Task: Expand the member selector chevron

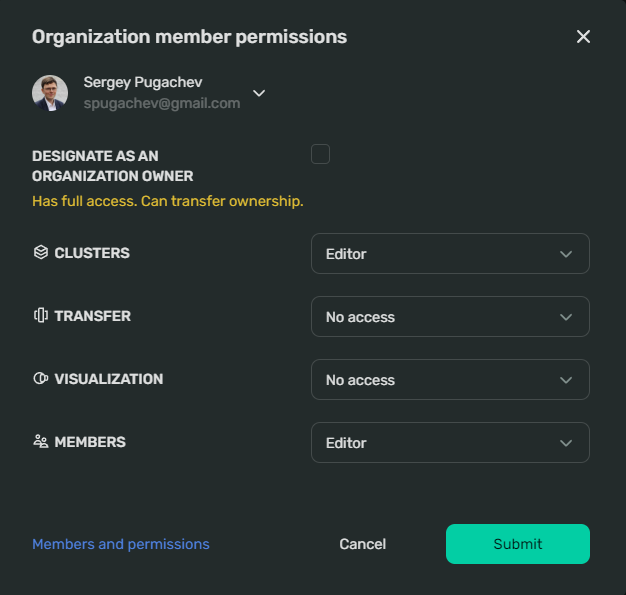Action: point(259,93)
